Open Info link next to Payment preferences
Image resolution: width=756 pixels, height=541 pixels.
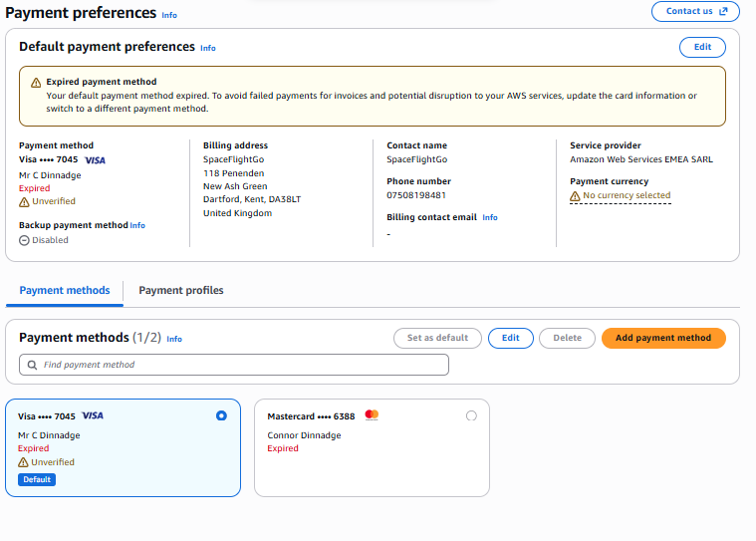tap(169, 15)
